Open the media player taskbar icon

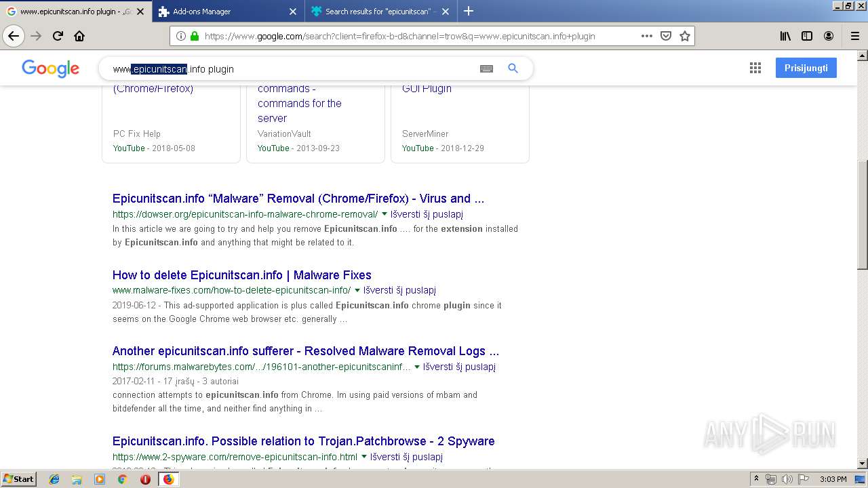(x=100, y=479)
